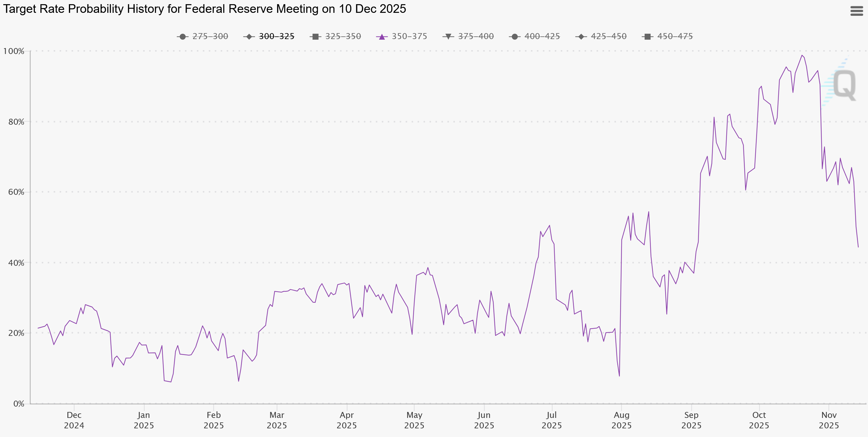This screenshot has height=437, width=868.
Task: Click the 400–425 circle legend marker
Action: coord(515,37)
